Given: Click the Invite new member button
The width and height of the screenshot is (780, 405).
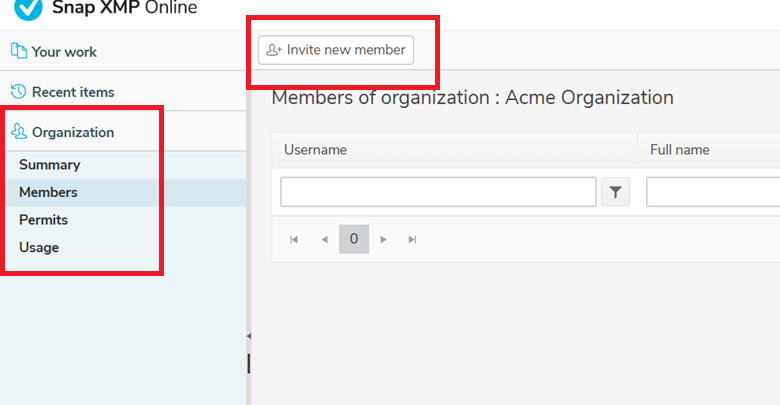Looking at the screenshot, I should [x=336, y=50].
